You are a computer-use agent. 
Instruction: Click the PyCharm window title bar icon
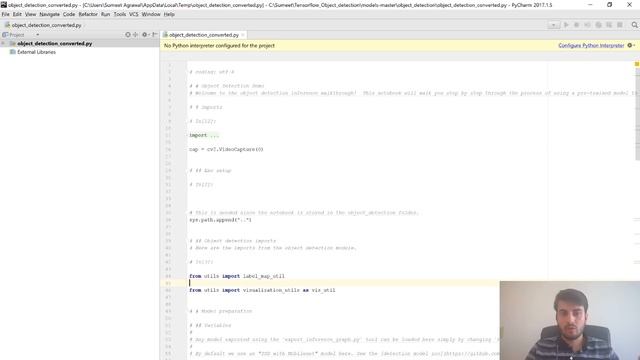point(4,5)
